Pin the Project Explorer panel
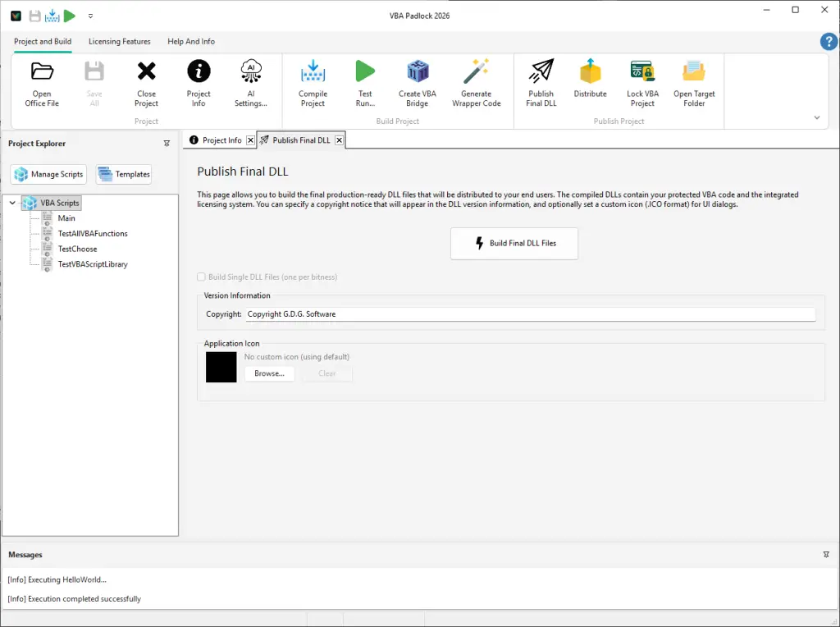The width and height of the screenshot is (840, 627). (x=167, y=143)
